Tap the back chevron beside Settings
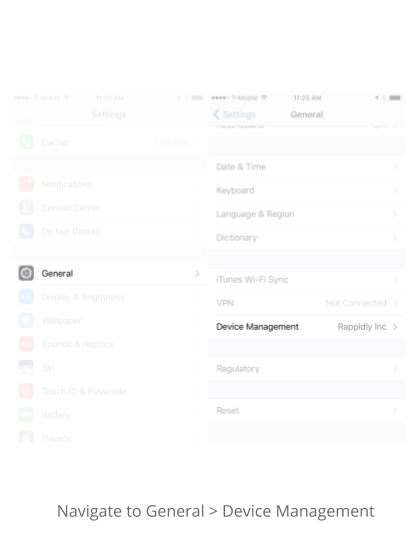This screenshot has width=410, height=540. (216, 115)
